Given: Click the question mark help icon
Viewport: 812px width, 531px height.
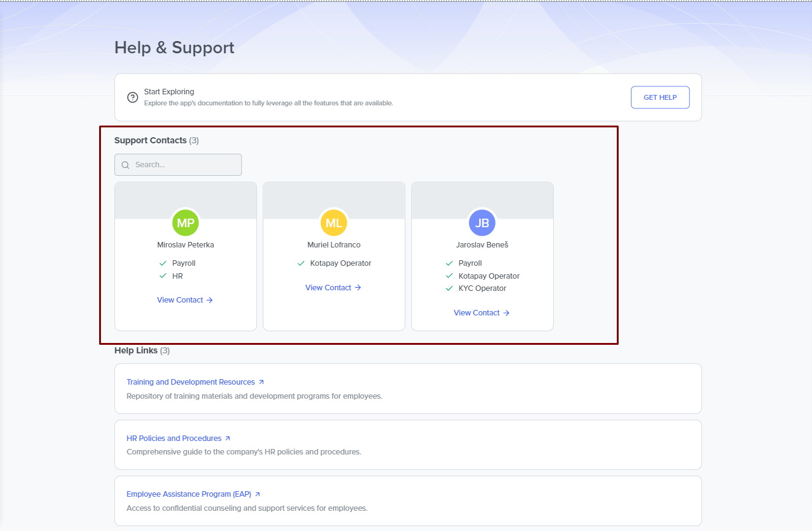Looking at the screenshot, I should 132,97.
